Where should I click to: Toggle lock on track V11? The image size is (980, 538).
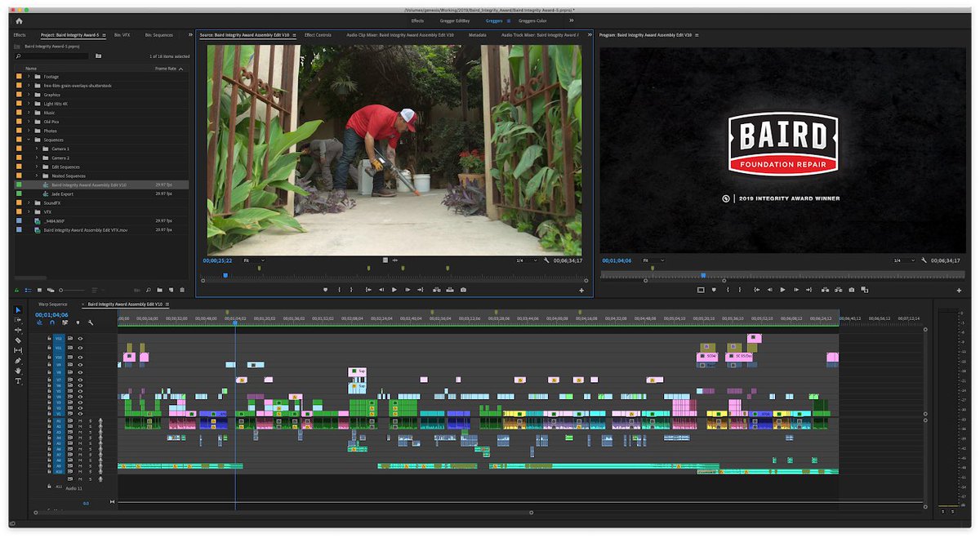coord(49,348)
